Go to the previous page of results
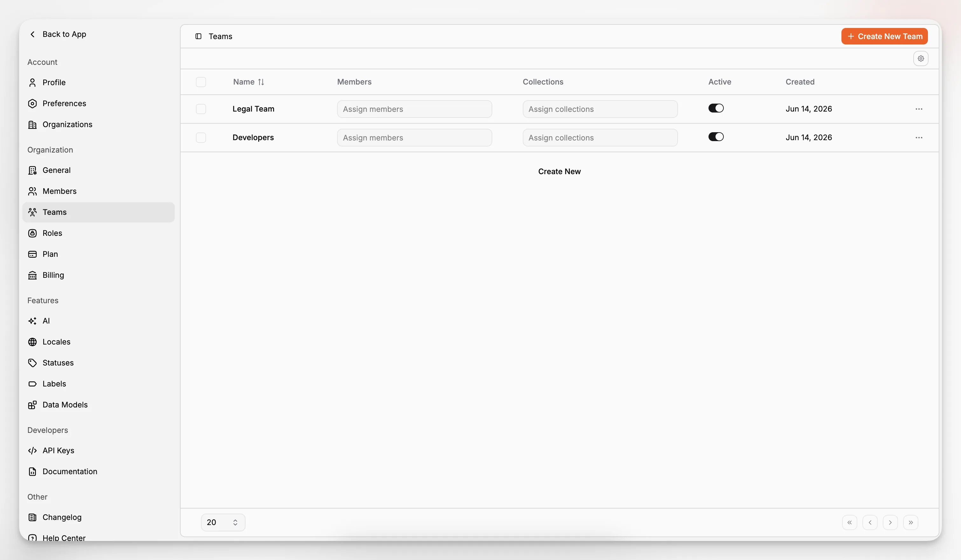Image resolution: width=961 pixels, height=560 pixels. tap(870, 522)
